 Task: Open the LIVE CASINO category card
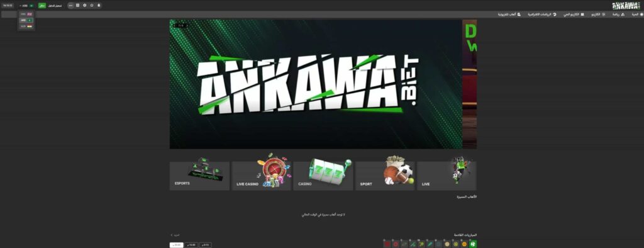(x=261, y=176)
